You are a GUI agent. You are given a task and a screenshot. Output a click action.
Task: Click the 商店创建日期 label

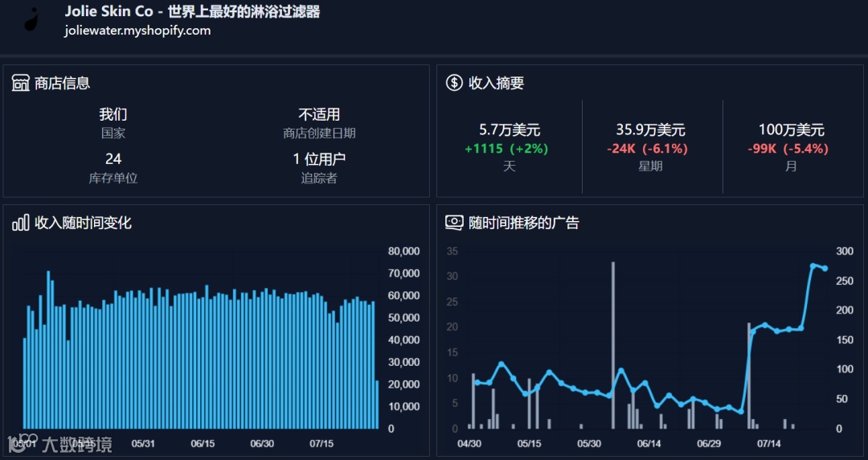(319, 133)
